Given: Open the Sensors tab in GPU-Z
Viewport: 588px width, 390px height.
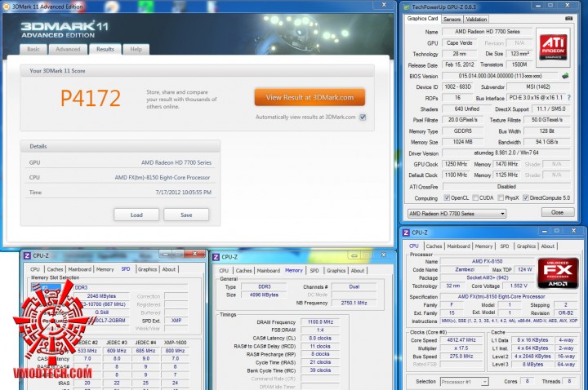Looking at the screenshot, I should pyautogui.click(x=452, y=19).
